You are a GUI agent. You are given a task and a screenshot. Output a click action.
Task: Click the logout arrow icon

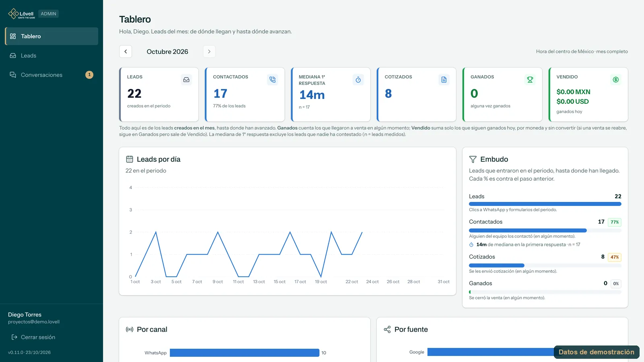[x=14, y=337]
